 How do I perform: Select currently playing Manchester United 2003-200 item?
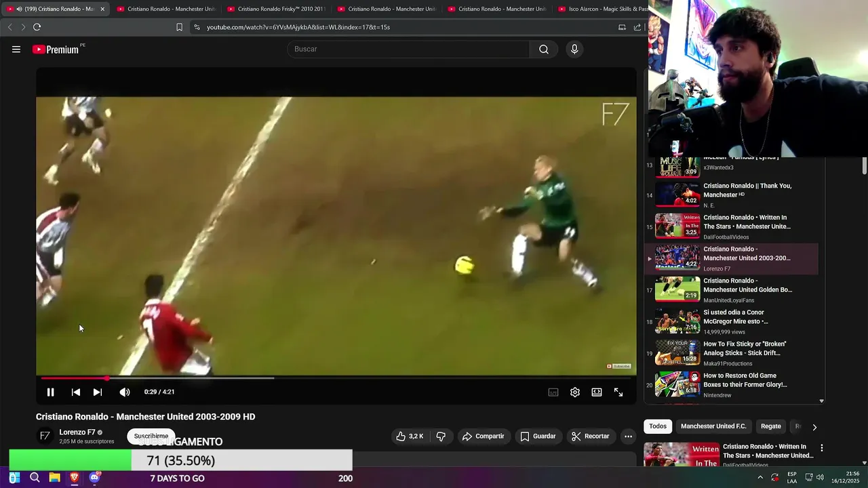731,258
